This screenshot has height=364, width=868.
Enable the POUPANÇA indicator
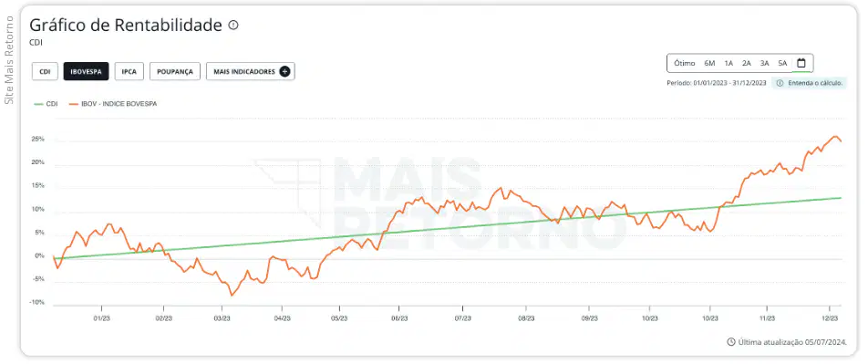(x=175, y=71)
